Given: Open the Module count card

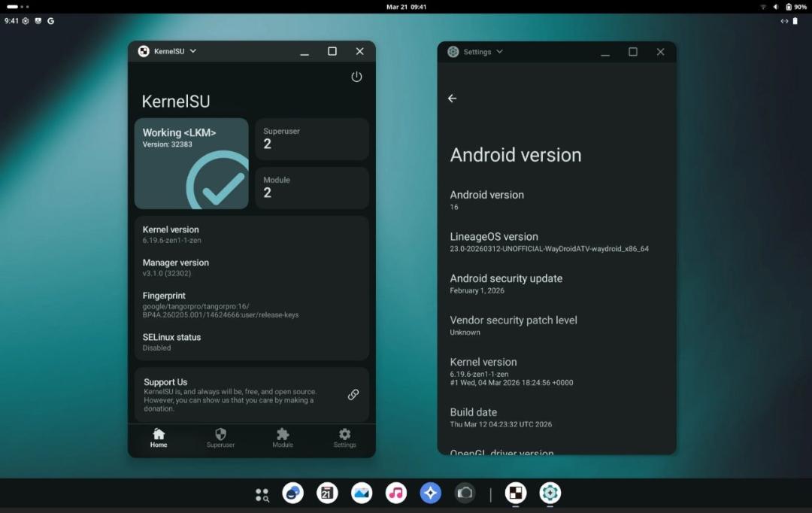Looking at the screenshot, I should point(312,187).
